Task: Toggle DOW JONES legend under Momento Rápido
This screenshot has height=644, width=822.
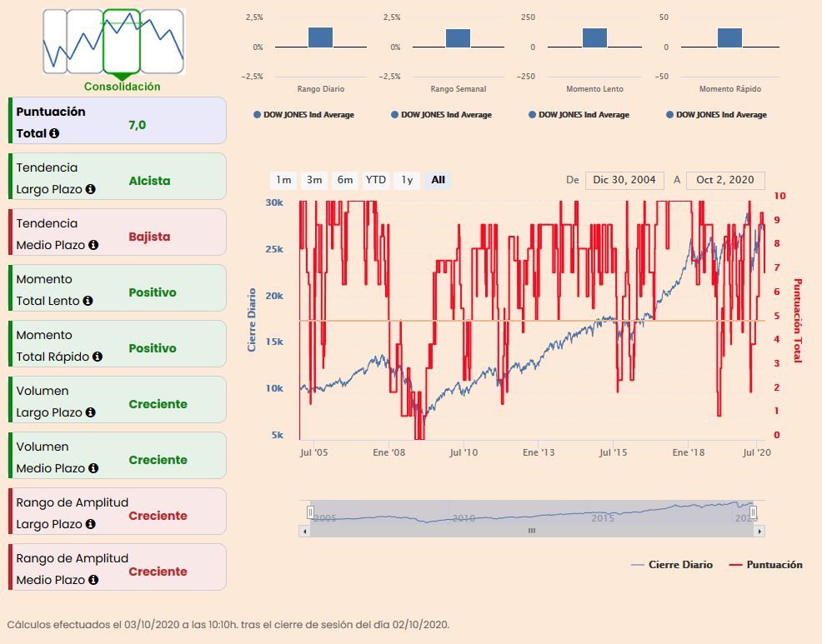Action: 716,115
